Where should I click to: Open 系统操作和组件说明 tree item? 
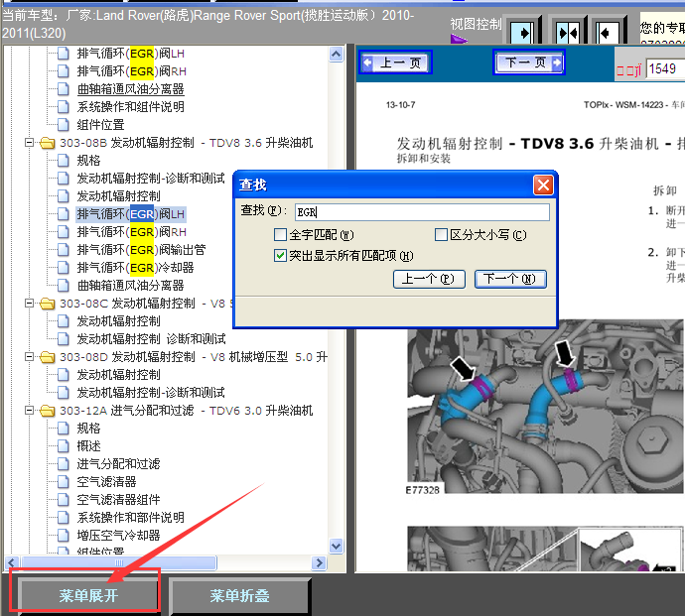[131, 107]
